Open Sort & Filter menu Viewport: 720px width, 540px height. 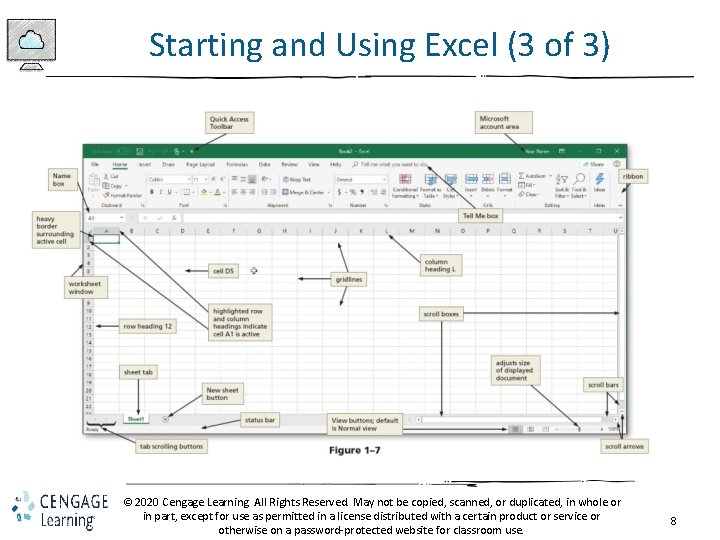(562, 186)
